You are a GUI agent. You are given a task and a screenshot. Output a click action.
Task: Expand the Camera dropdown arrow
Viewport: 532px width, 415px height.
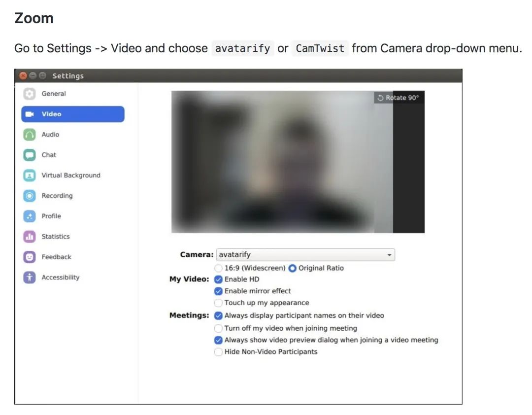click(389, 255)
